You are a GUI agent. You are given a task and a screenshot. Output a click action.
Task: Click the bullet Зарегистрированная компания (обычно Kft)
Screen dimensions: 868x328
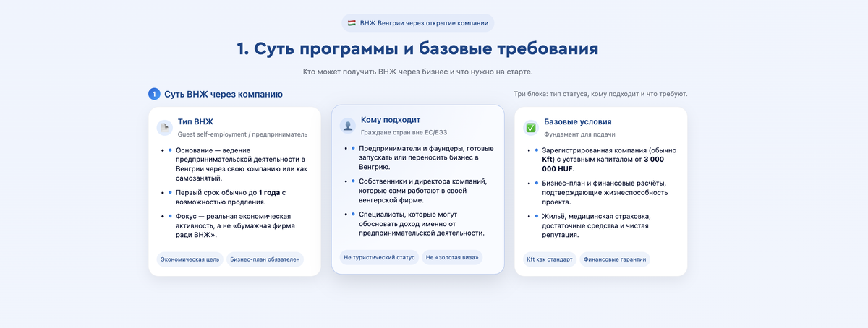coord(609,159)
